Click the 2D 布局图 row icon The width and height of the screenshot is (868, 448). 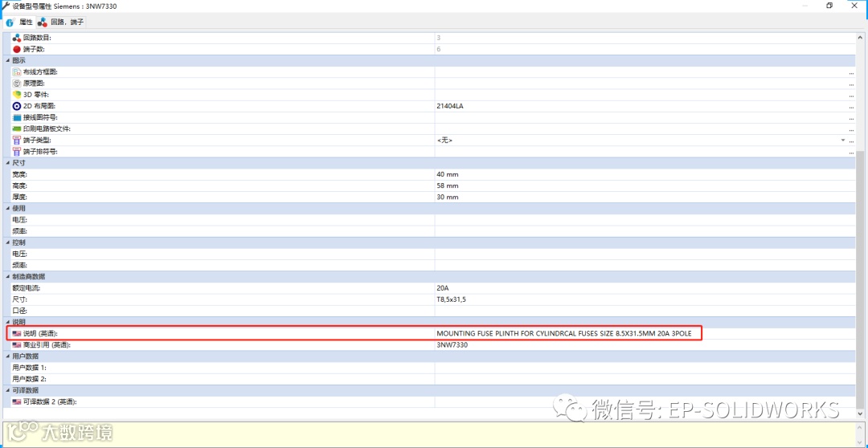(x=17, y=106)
